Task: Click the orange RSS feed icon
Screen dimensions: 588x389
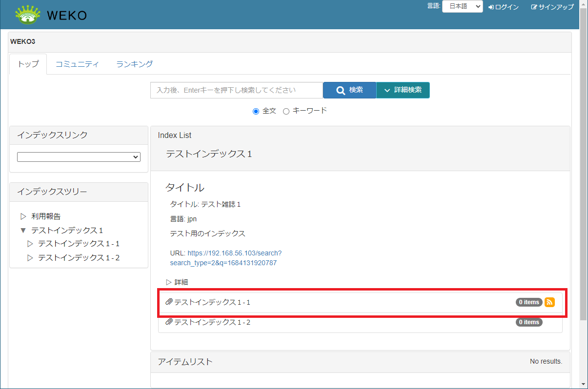Action: (x=549, y=302)
